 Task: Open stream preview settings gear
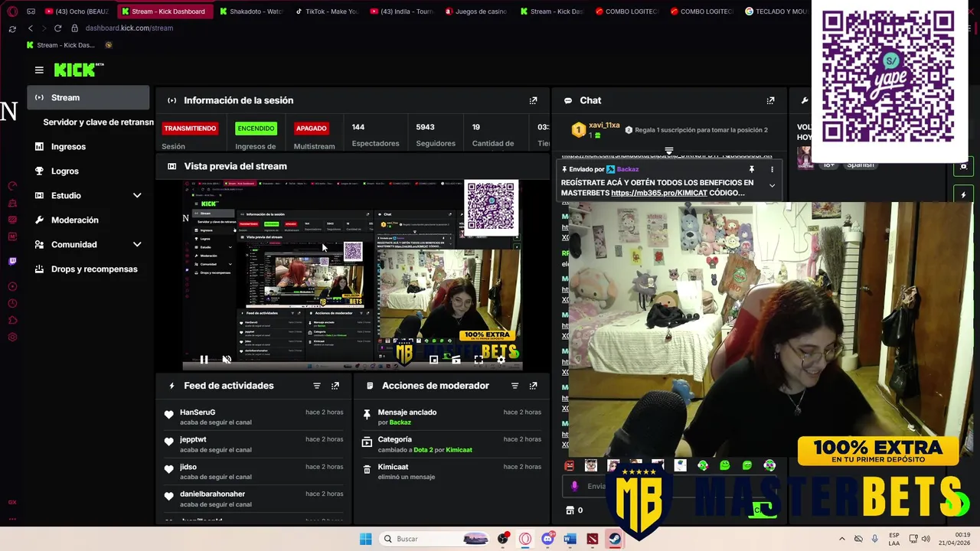click(501, 359)
